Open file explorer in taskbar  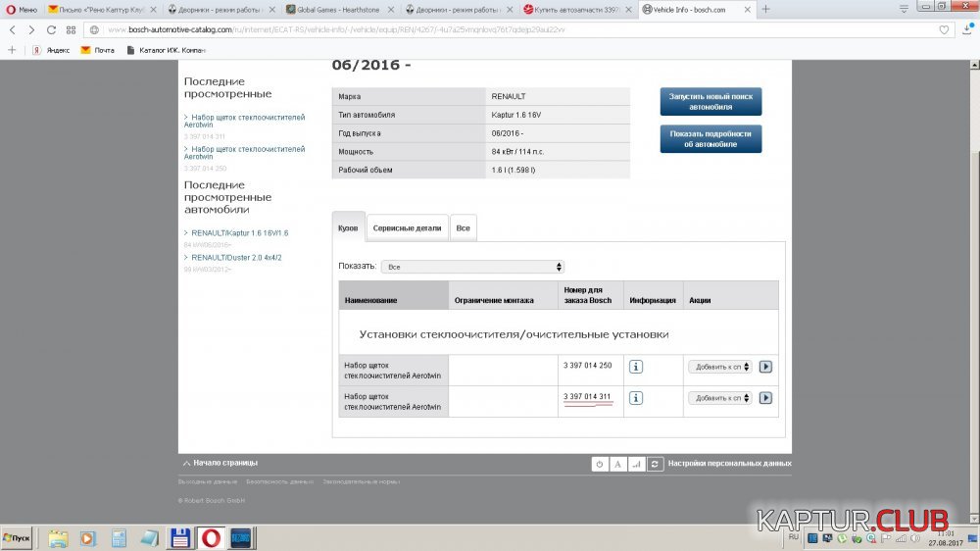pyautogui.click(x=58, y=538)
